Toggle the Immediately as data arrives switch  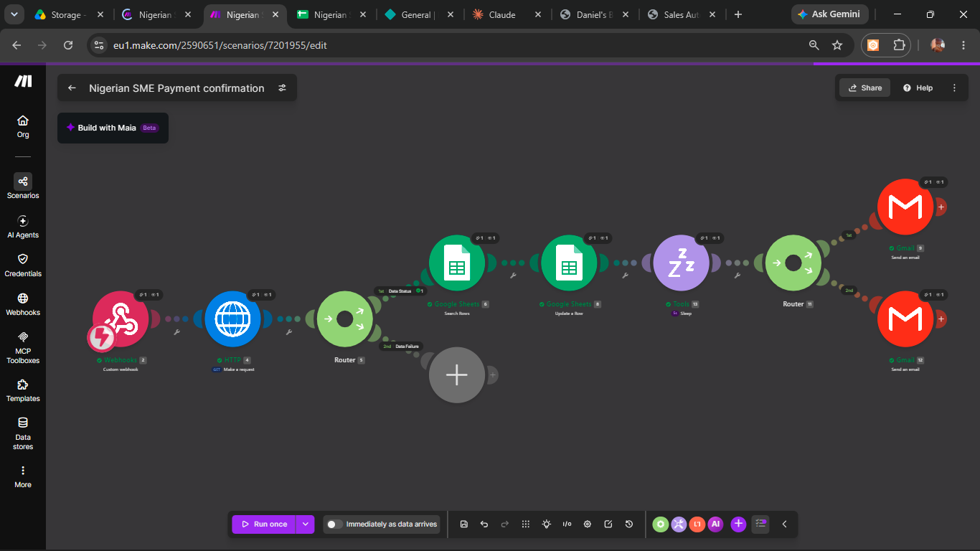[334, 524]
